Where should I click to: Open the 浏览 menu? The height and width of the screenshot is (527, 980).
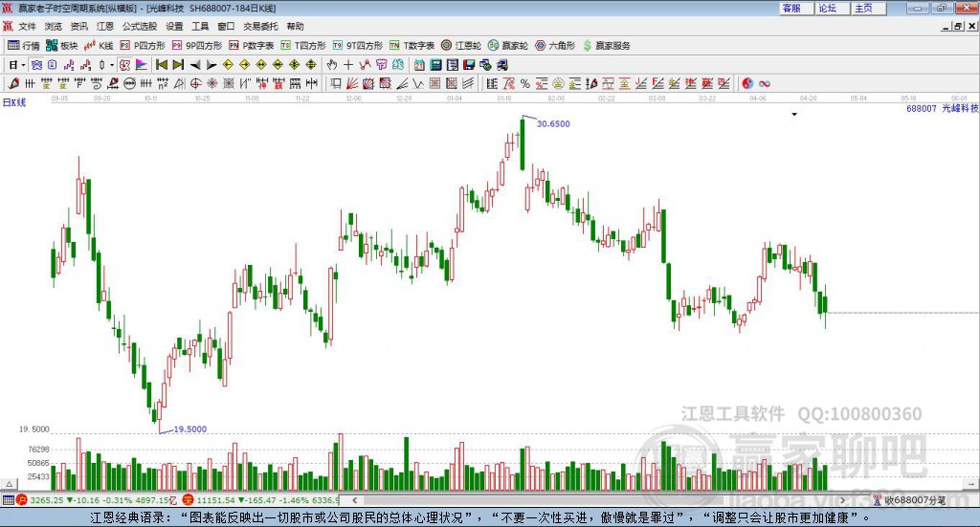click(x=54, y=26)
